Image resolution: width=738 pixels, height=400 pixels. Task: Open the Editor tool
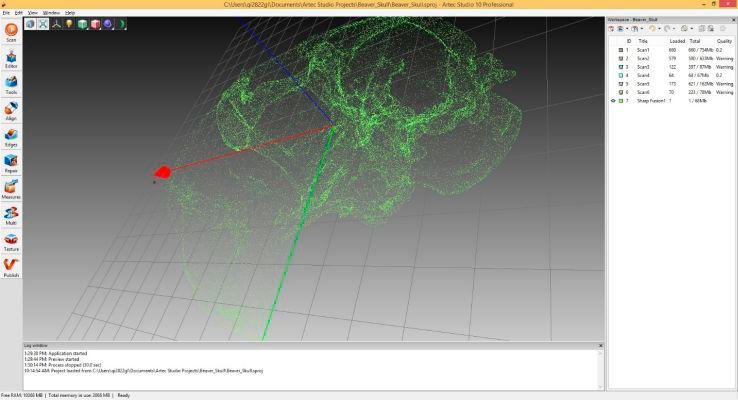click(x=11, y=59)
